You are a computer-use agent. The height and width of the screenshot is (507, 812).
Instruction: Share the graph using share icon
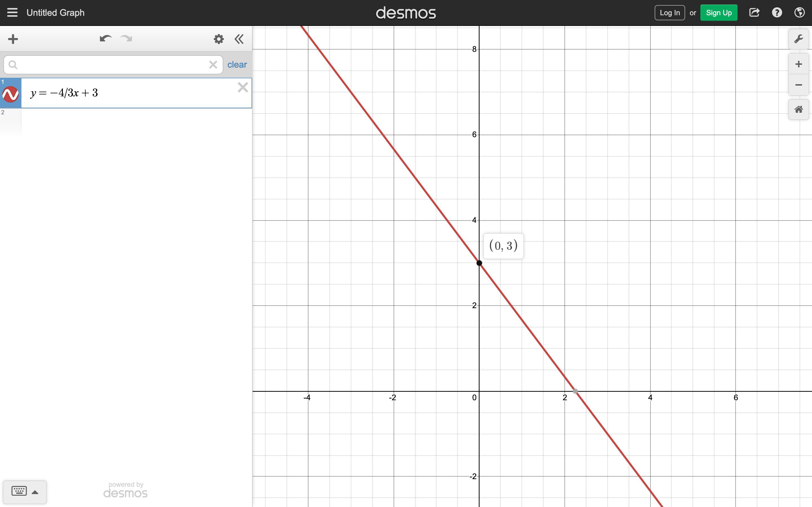(754, 13)
